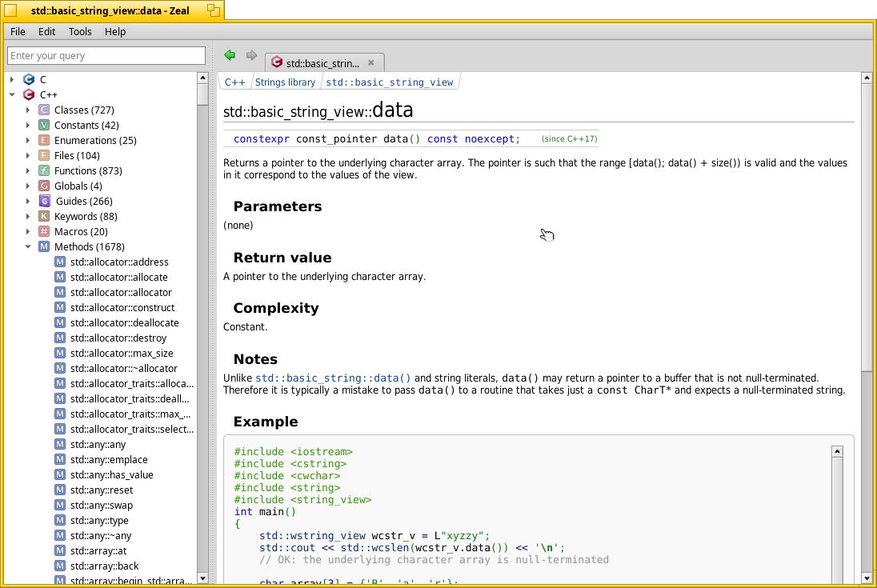Select std::allocator::deallocate in the tree
This screenshot has width=877, height=588.
click(x=124, y=322)
